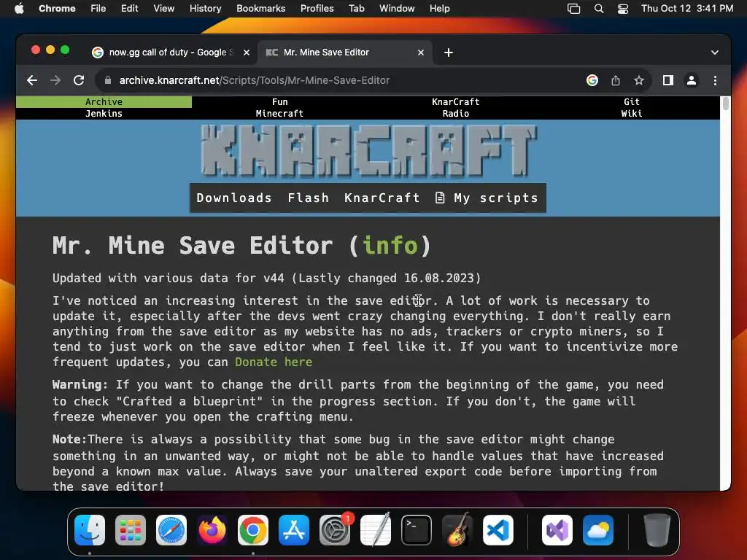Screen dimensions: 747x560
Task: Open the Tab menu
Action: click(x=356, y=9)
